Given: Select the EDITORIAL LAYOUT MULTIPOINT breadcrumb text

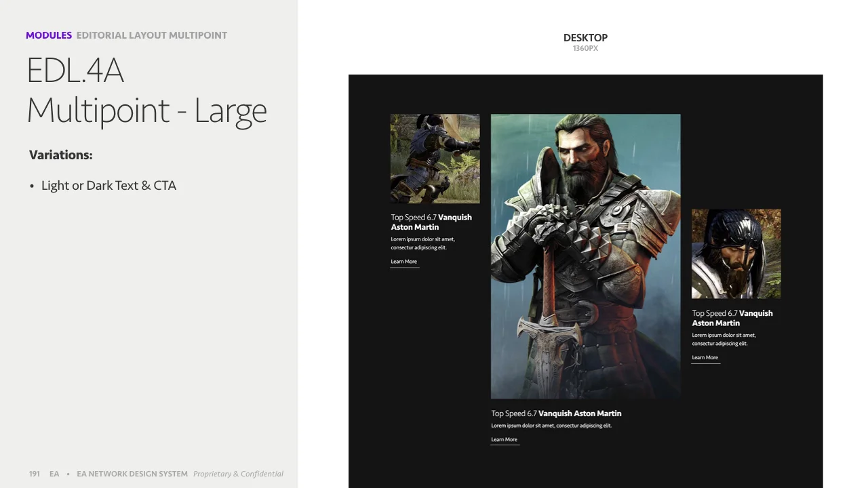Looking at the screenshot, I should [x=152, y=35].
